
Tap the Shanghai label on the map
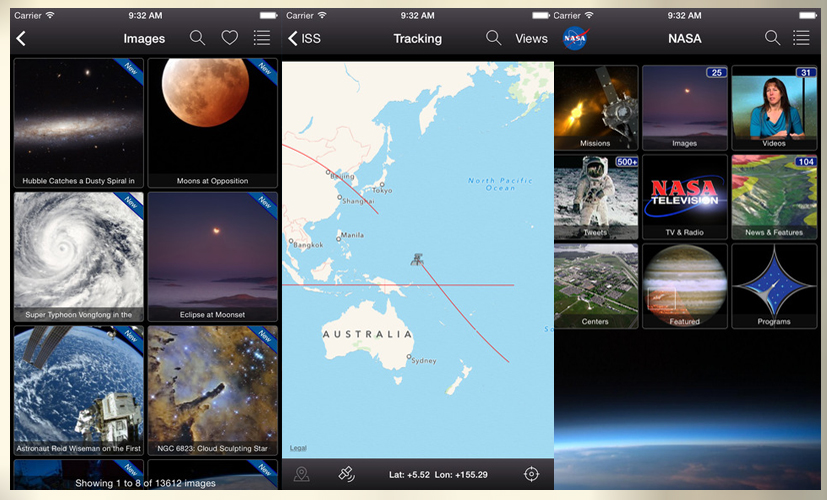[x=358, y=201]
